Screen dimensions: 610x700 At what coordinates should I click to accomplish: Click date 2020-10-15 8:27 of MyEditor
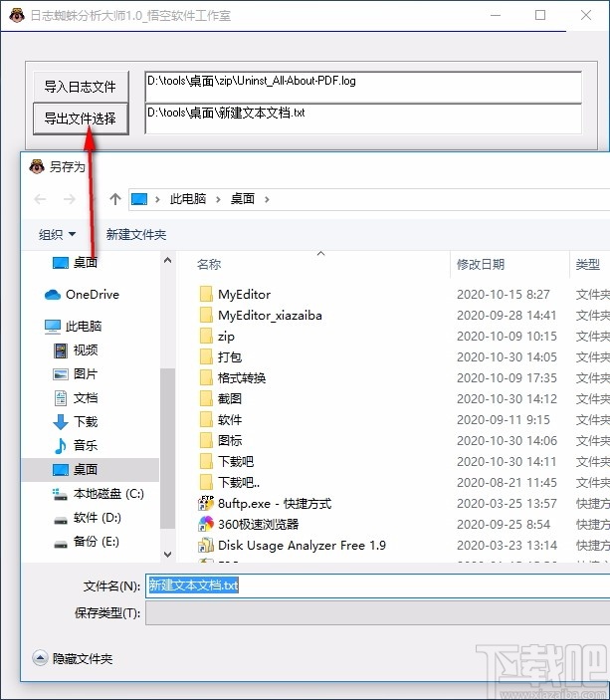click(x=504, y=295)
